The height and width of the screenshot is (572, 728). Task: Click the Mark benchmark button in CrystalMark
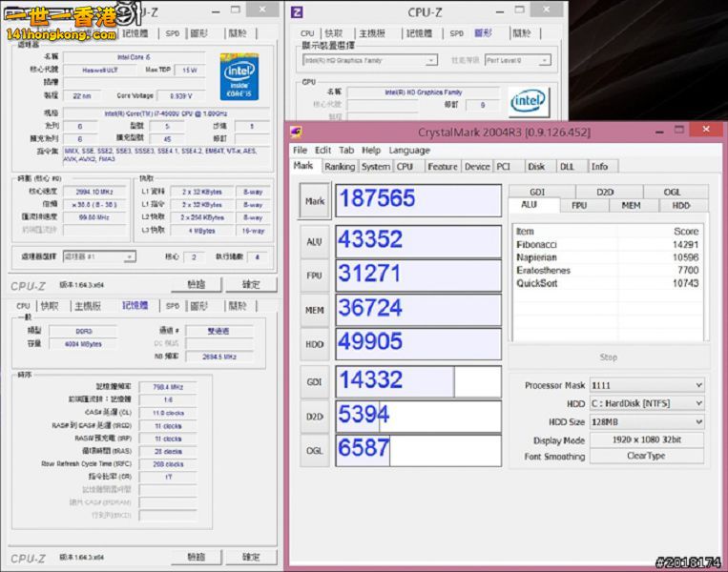[x=315, y=201]
